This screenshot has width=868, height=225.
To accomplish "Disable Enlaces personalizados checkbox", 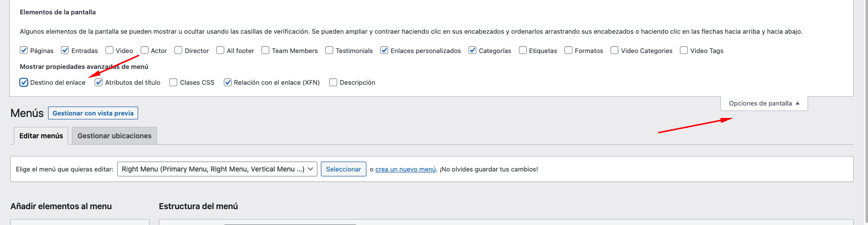I will tap(384, 50).
